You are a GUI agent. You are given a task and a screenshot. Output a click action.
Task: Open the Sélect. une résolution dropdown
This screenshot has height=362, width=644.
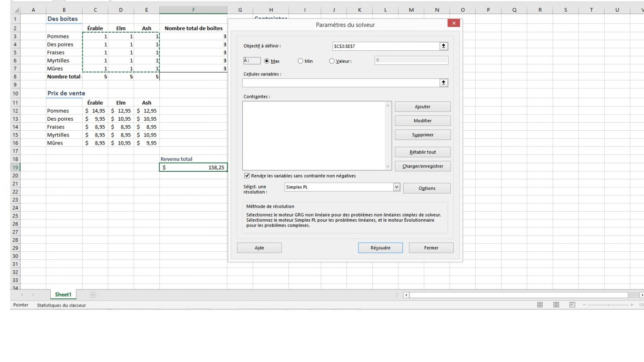(396, 187)
